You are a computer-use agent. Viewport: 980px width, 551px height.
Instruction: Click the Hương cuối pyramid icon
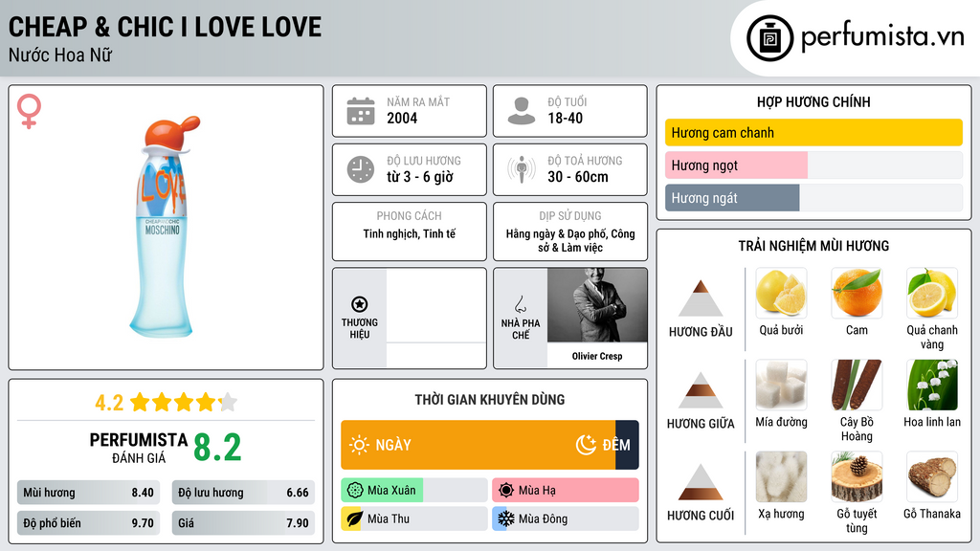point(701,482)
